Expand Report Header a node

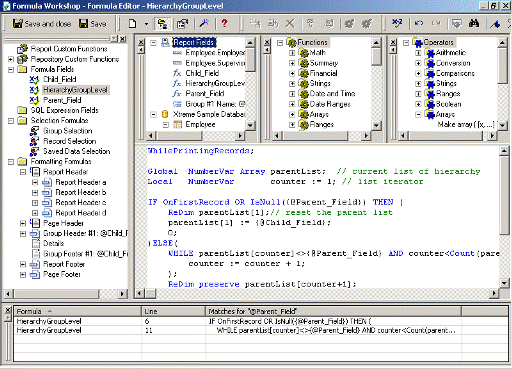coord(35,182)
